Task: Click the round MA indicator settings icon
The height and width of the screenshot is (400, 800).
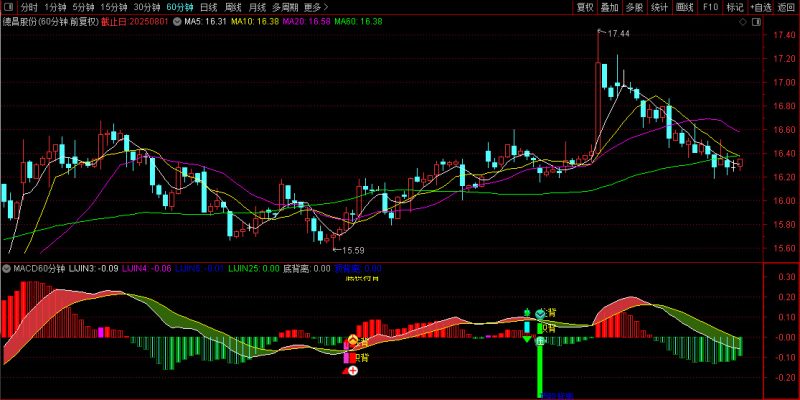Action: [x=178, y=20]
